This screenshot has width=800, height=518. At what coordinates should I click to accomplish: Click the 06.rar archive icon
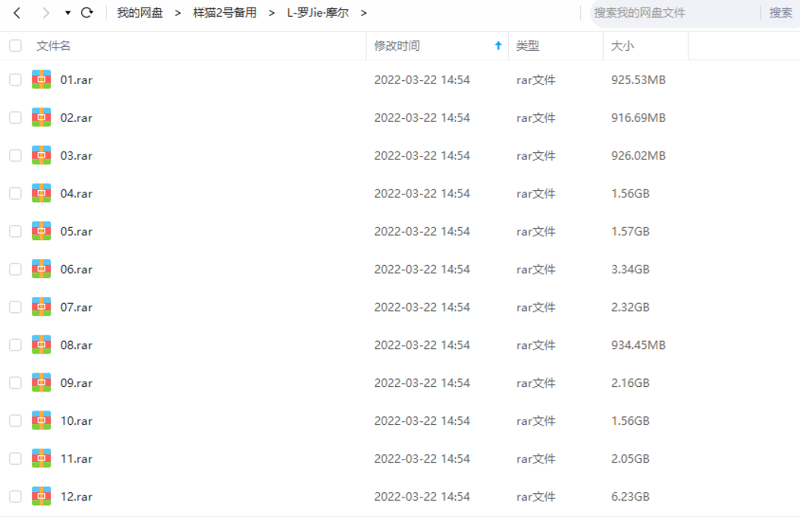41,269
